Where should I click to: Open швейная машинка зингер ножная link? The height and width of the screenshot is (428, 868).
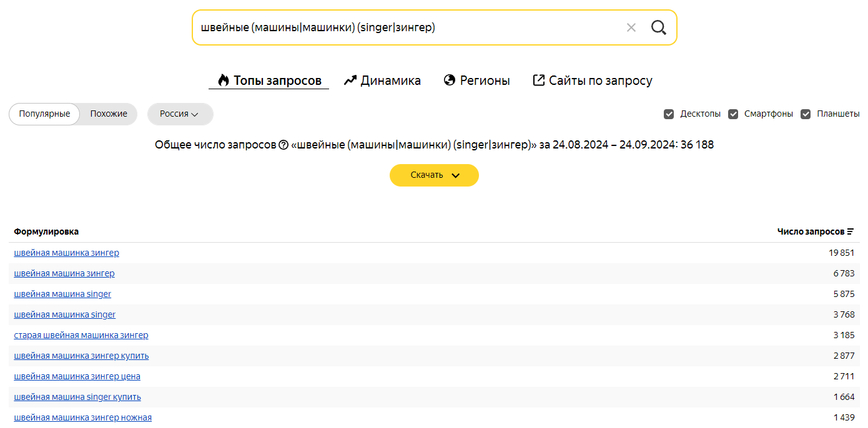(x=83, y=417)
